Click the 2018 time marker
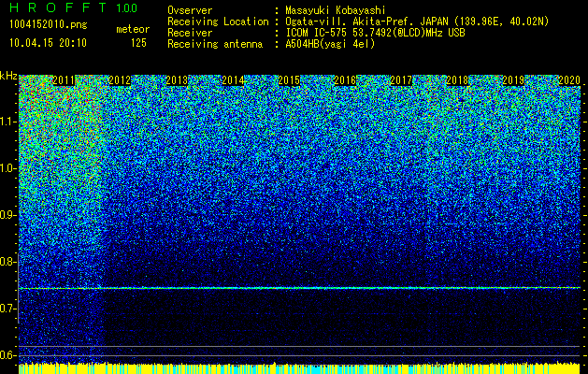Image resolution: width=588 pixels, height=374 pixels. coord(457,80)
